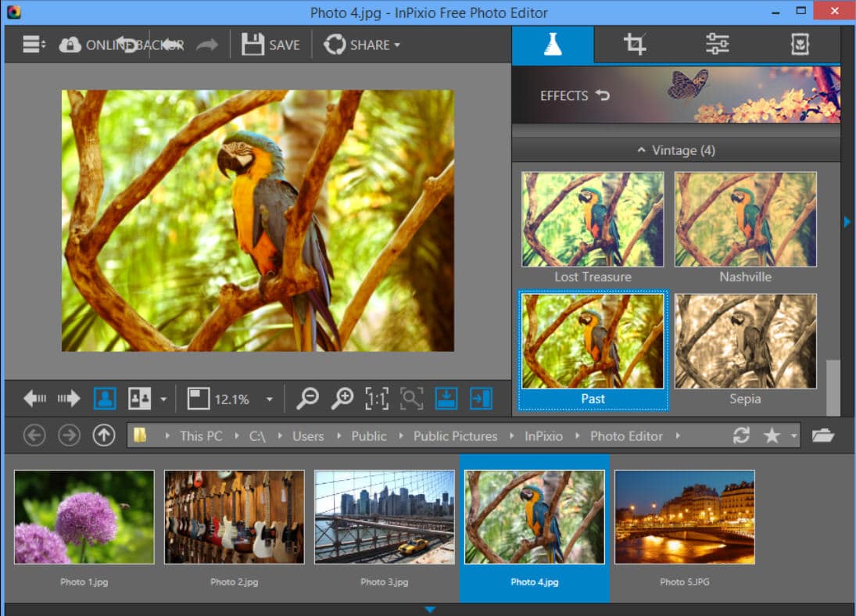Viewport: 856px width, 616px height.
Task: Apply the Sepia vintage effect
Action: [744, 342]
